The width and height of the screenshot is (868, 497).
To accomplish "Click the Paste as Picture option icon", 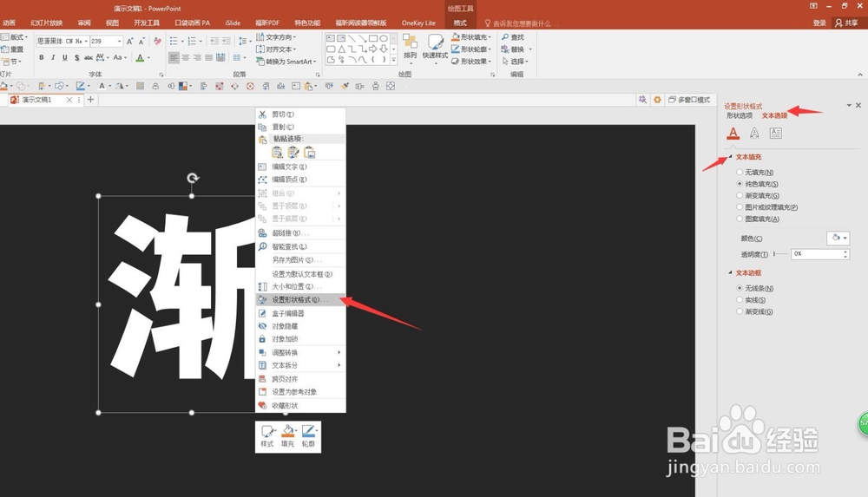I will coord(310,152).
